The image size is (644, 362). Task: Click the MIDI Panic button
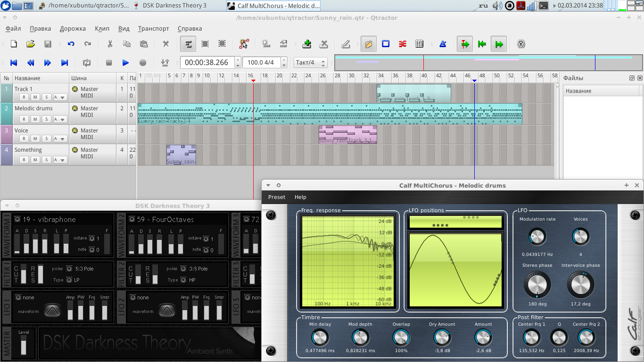tap(521, 44)
